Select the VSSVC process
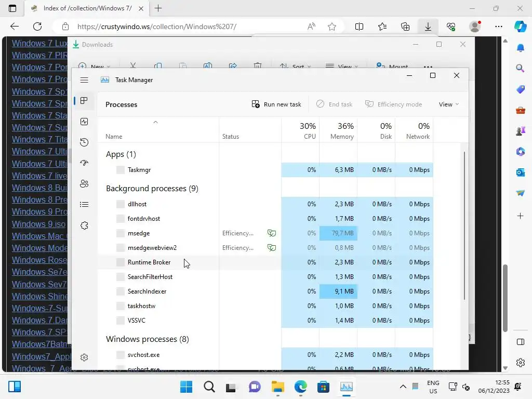The image size is (532, 399). (x=265, y=320)
